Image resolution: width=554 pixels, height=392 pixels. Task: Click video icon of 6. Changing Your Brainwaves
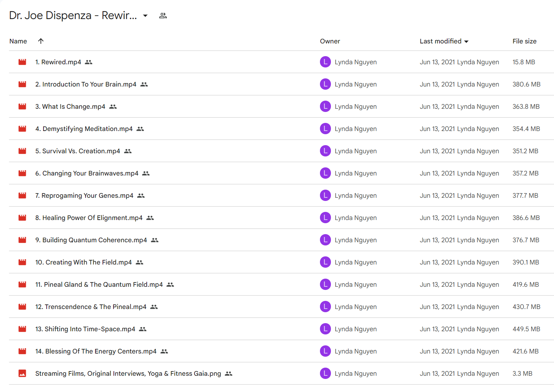pos(22,173)
